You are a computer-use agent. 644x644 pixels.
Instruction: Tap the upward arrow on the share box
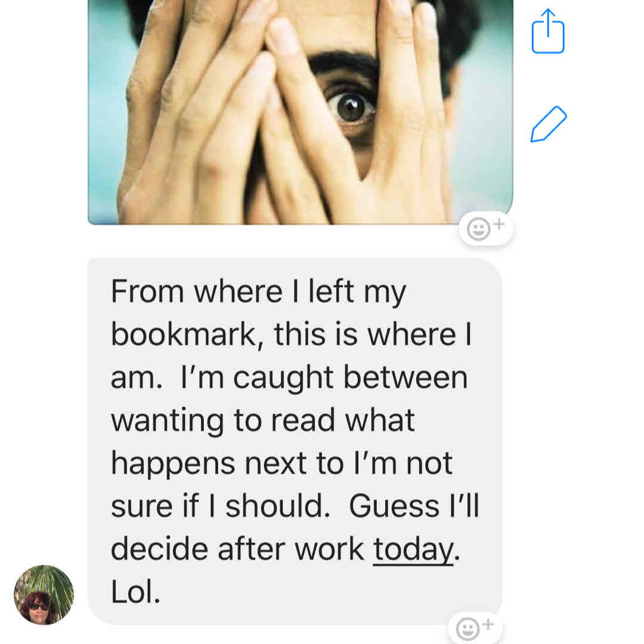tap(549, 23)
